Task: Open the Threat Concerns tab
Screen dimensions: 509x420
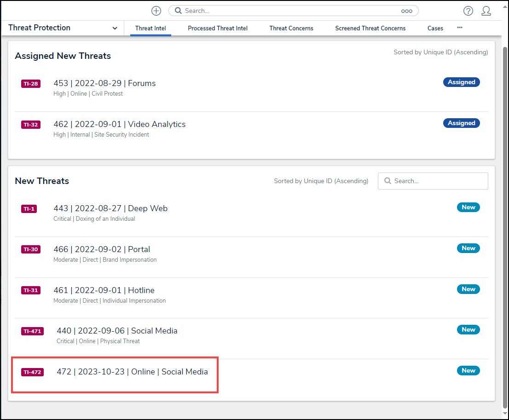Action: click(x=291, y=29)
